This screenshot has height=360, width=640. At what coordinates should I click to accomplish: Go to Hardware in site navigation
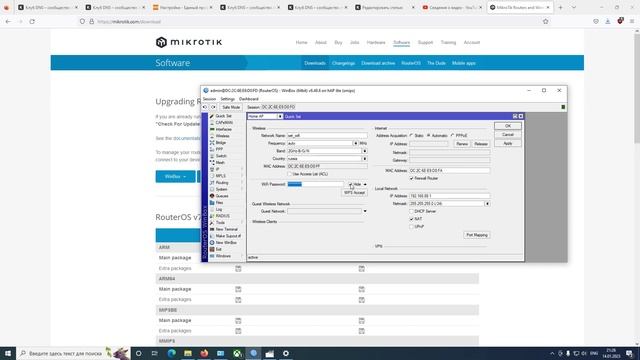(x=376, y=42)
